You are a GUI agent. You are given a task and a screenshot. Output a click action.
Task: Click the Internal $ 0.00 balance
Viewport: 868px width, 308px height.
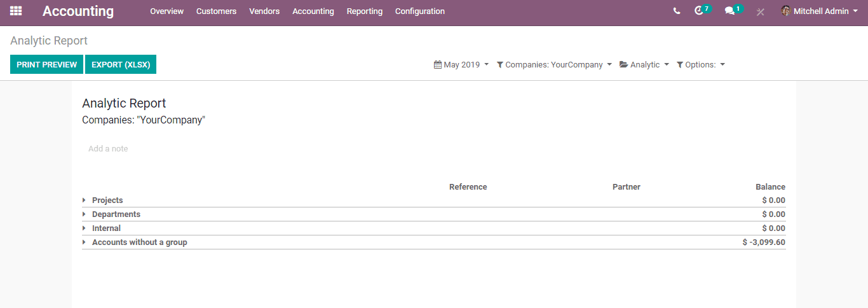pyautogui.click(x=774, y=228)
